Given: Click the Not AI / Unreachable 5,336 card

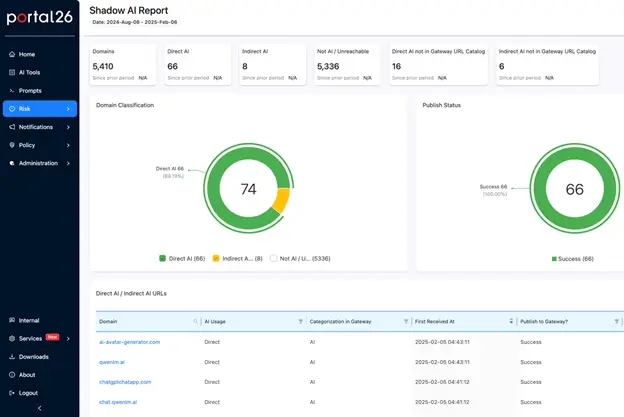Looking at the screenshot, I should 347,64.
